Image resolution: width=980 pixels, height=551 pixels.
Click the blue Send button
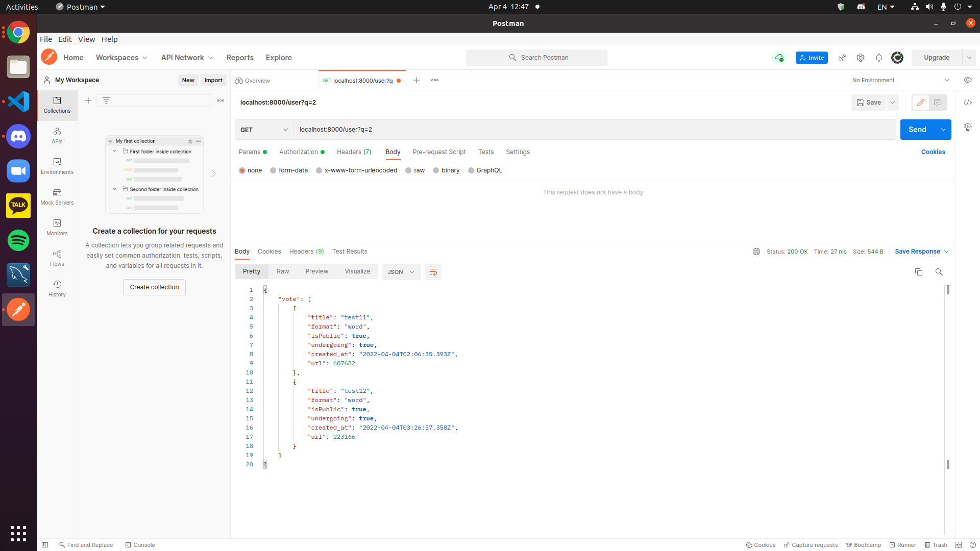(917, 130)
